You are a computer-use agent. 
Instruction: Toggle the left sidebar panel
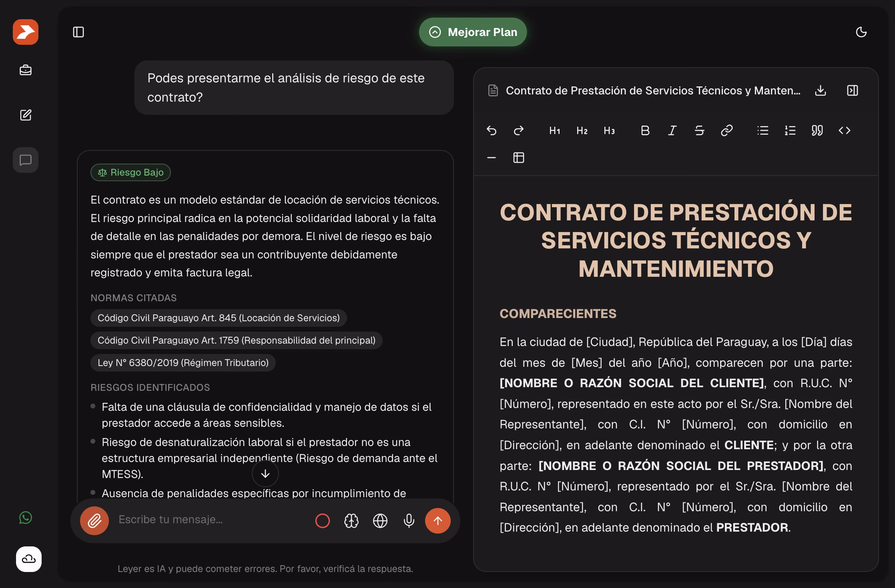coord(78,32)
